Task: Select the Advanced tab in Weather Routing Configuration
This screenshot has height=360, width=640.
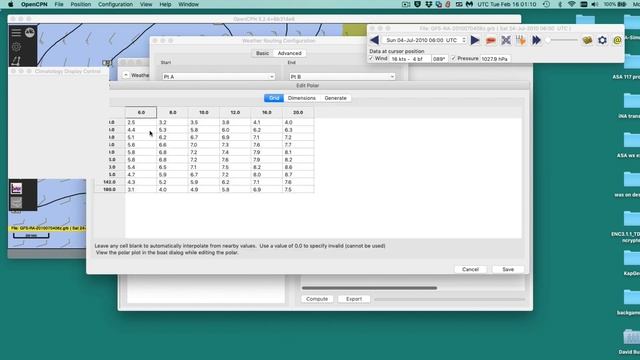Action: click(x=289, y=53)
